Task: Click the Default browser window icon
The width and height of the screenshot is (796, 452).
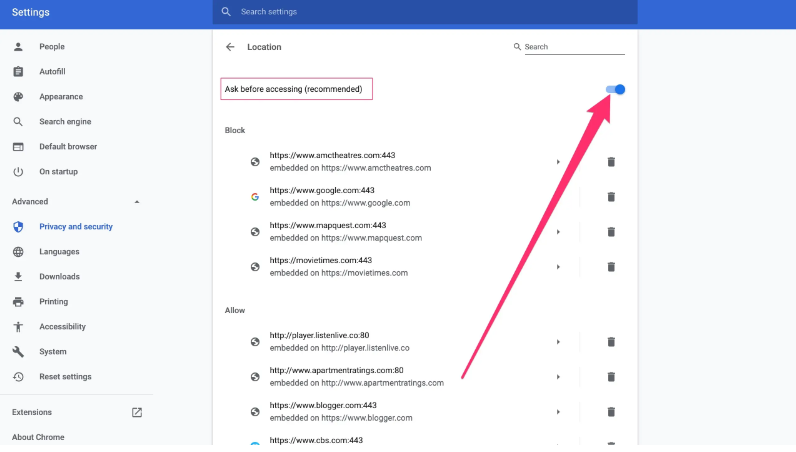Action: 18,147
